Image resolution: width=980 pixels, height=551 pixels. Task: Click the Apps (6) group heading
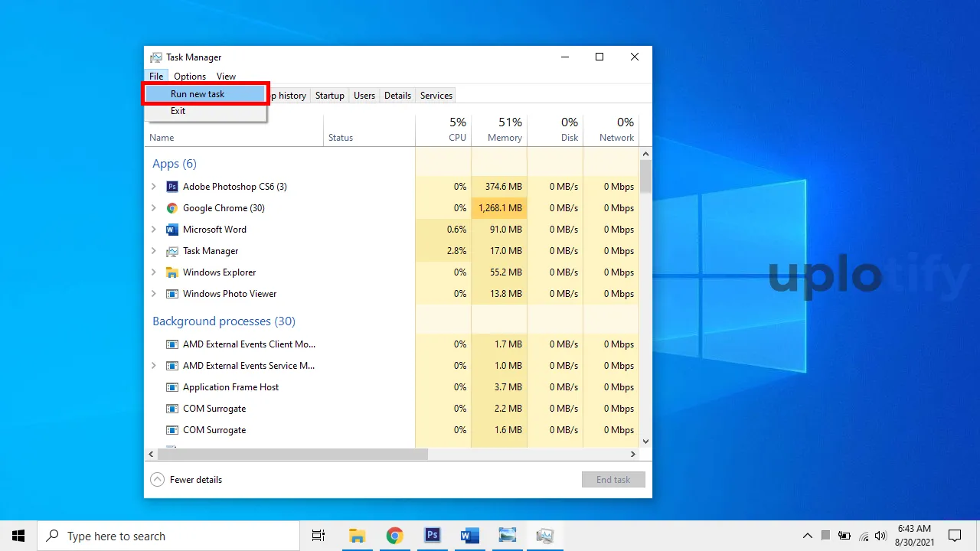click(x=175, y=164)
